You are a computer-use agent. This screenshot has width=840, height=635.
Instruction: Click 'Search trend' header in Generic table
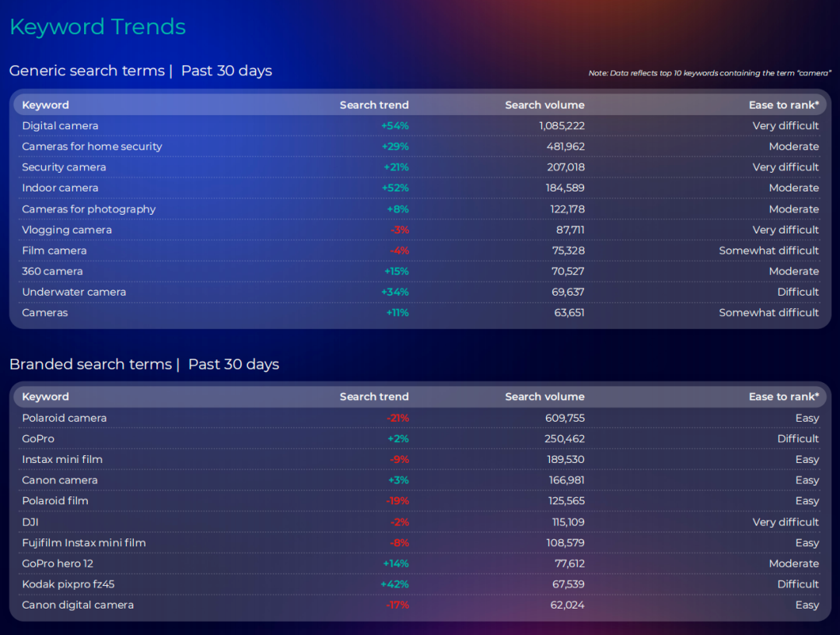(374, 105)
